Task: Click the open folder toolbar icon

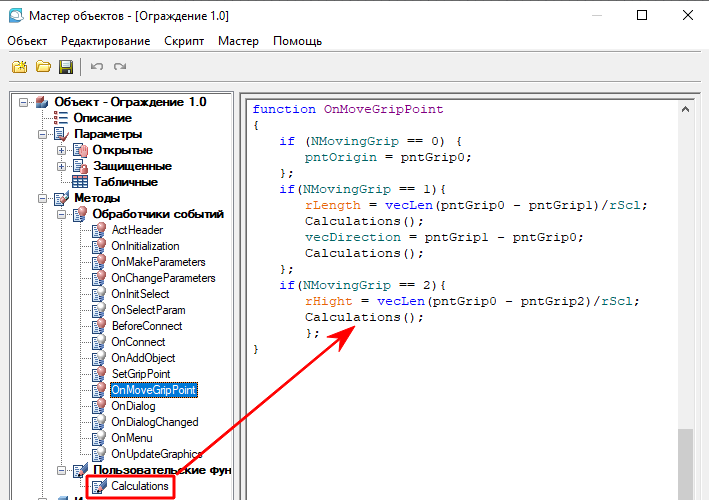Action: (43, 67)
